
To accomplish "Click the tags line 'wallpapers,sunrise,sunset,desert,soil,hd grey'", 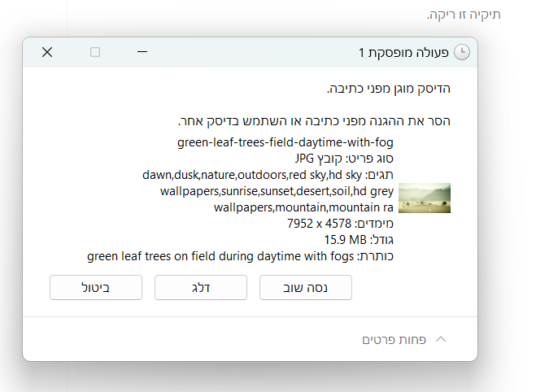I will tap(277, 191).
